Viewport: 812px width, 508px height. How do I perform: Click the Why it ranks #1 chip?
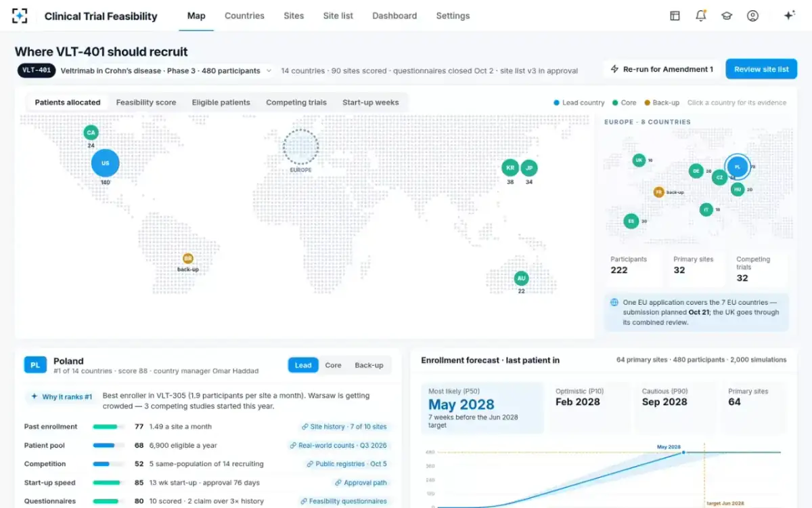pyautogui.click(x=61, y=396)
